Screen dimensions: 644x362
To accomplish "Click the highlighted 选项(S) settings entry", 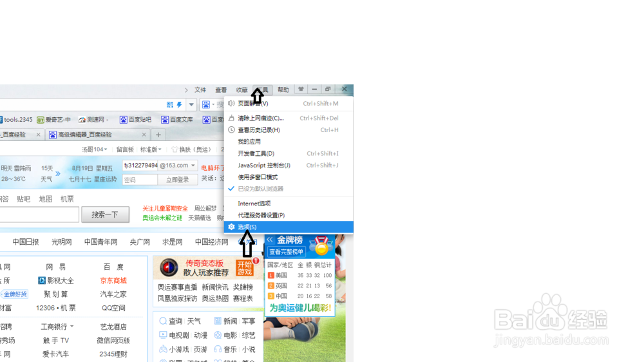I will pos(289,227).
